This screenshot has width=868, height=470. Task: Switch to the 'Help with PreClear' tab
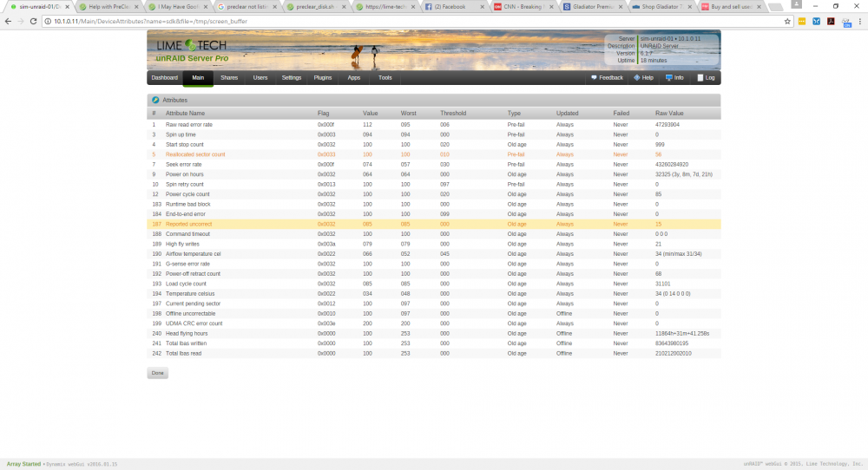point(108,7)
